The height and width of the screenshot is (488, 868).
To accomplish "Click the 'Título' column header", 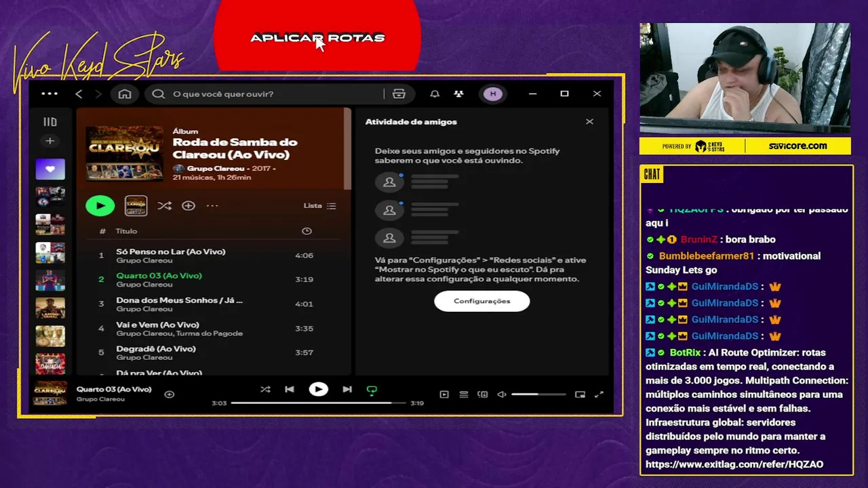I will point(126,231).
